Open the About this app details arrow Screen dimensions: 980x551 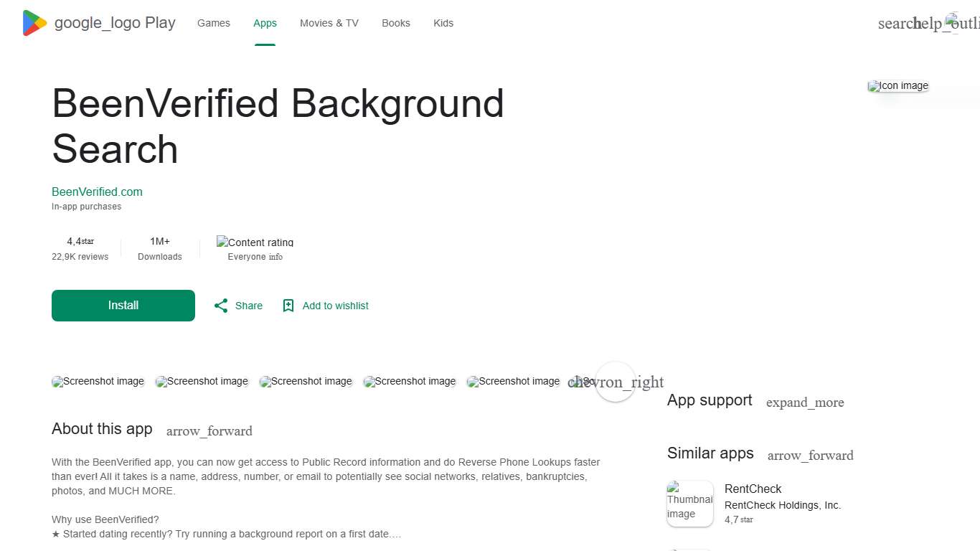pos(209,430)
